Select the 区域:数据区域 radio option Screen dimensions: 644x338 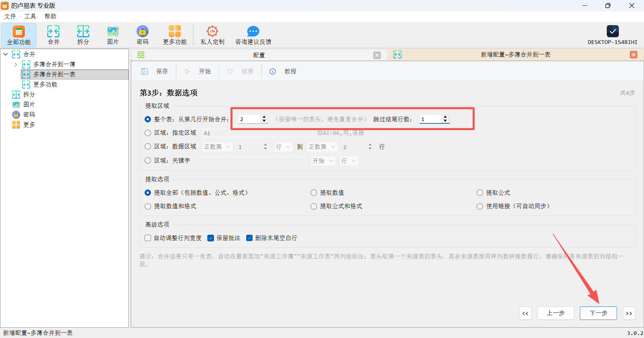pyautogui.click(x=148, y=147)
